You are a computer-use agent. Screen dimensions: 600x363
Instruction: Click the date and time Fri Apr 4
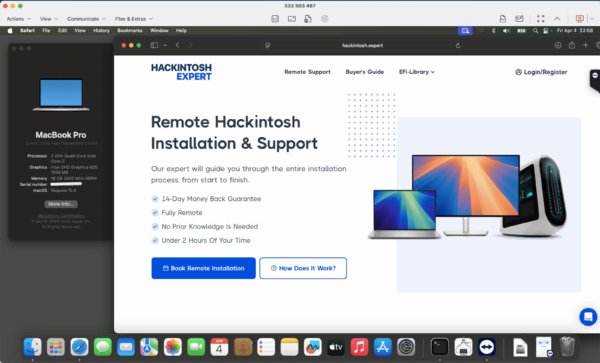[x=575, y=31]
